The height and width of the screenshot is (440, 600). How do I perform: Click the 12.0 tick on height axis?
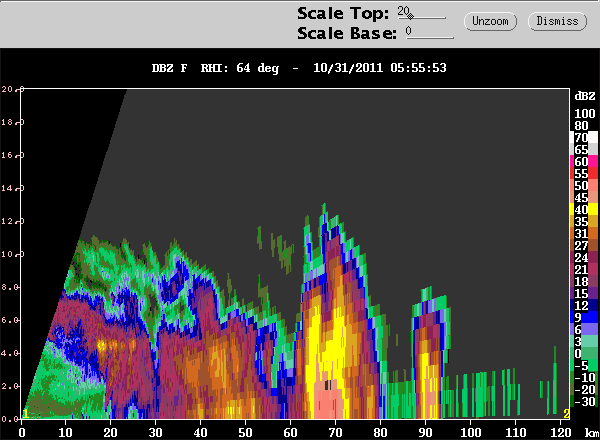point(12,221)
